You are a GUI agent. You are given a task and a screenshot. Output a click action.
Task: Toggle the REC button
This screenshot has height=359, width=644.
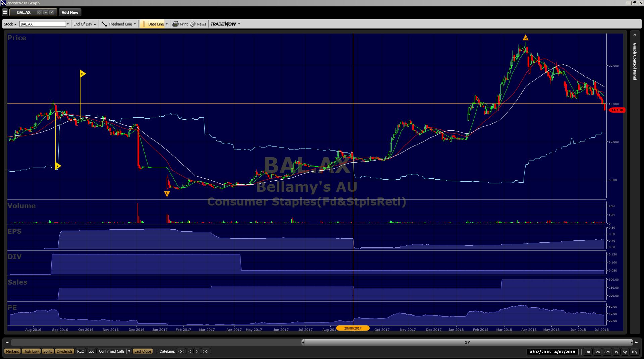80,351
